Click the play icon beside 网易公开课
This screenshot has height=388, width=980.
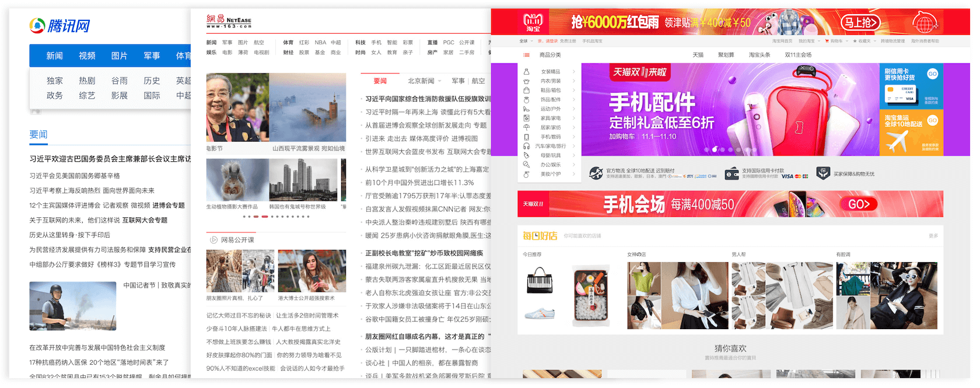click(x=213, y=240)
